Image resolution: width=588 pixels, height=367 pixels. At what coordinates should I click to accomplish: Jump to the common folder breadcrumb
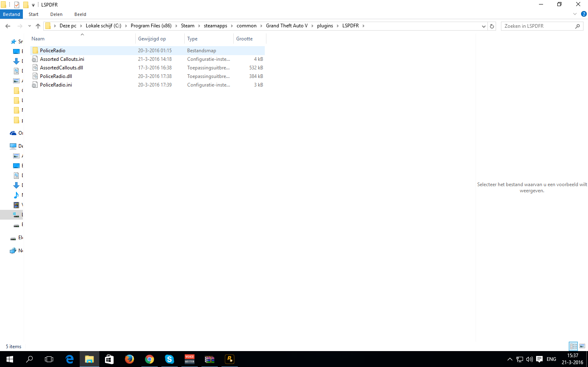pos(246,26)
